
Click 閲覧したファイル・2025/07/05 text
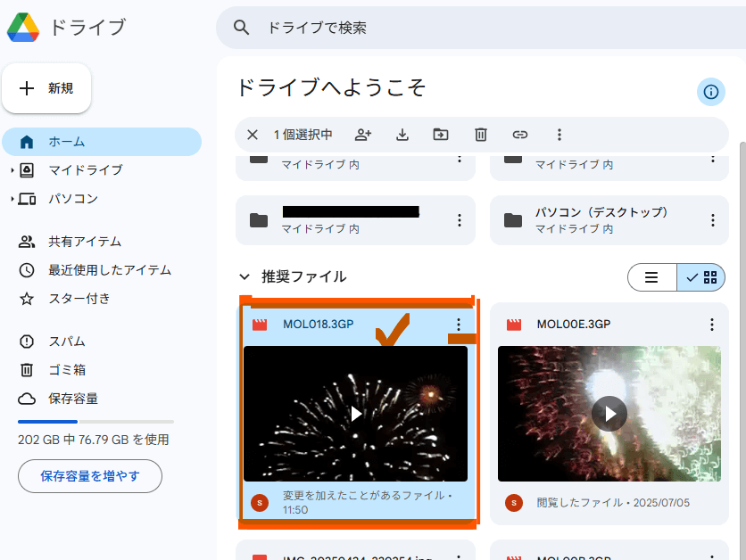tap(613, 502)
